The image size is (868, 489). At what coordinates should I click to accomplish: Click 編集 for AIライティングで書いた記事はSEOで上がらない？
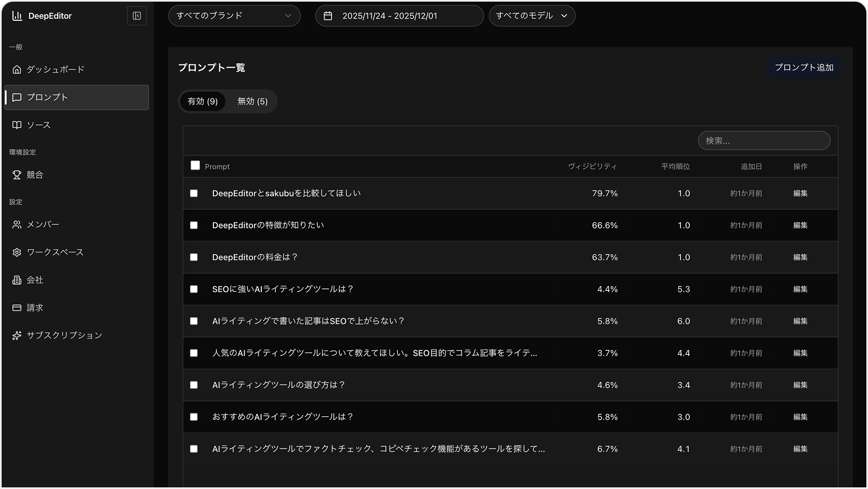coord(800,321)
